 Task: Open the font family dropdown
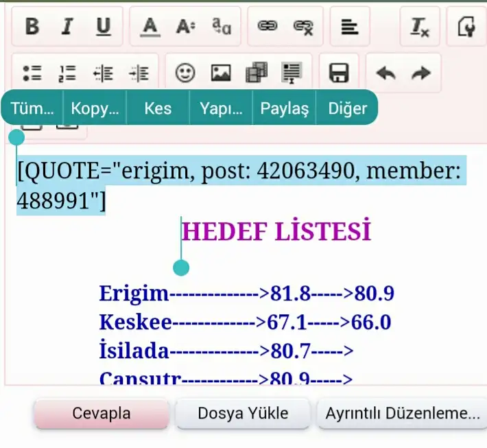(x=222, y=26)
